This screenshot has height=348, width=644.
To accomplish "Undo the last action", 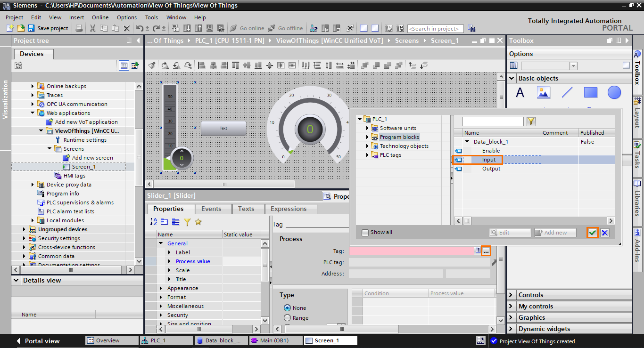I will pos(140,28).
